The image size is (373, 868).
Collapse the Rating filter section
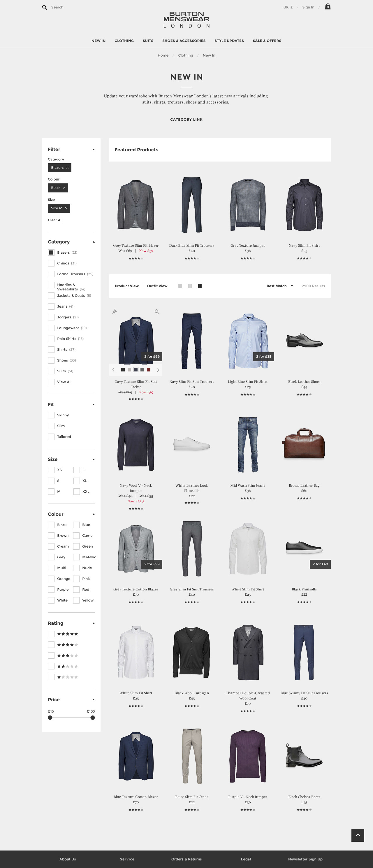click(x=94, y=623)
